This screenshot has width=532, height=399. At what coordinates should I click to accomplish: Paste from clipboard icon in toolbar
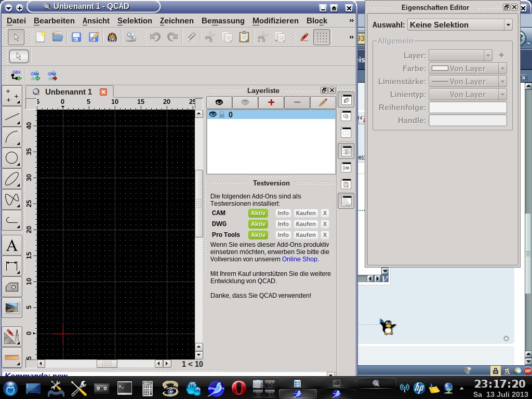pos(244,37)
